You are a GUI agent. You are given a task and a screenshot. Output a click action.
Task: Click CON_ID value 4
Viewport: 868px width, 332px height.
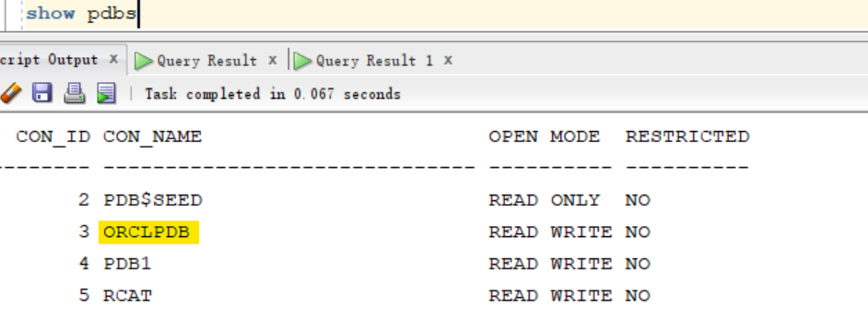[84, 263]
